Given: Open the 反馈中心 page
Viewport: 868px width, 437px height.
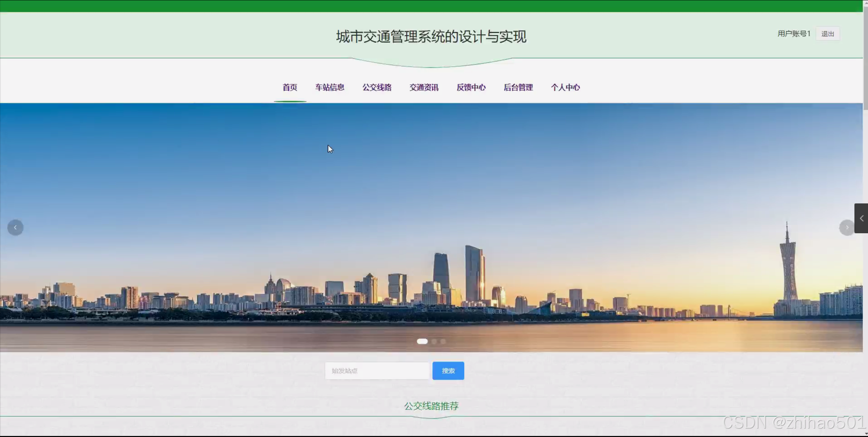Looking at the screenshot, I should (x=471, y=87).
